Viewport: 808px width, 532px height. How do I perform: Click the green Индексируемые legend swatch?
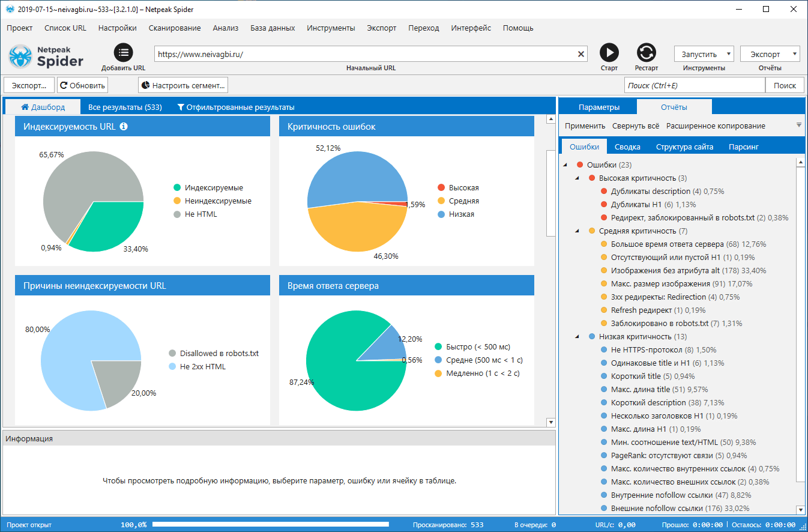pos(176,188)
